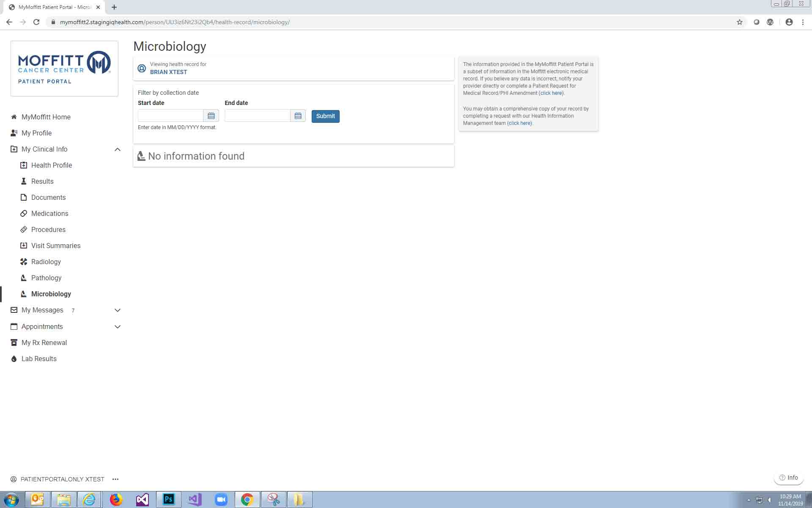Open the Info help button
812x508 pixels.
pos(789,478)
